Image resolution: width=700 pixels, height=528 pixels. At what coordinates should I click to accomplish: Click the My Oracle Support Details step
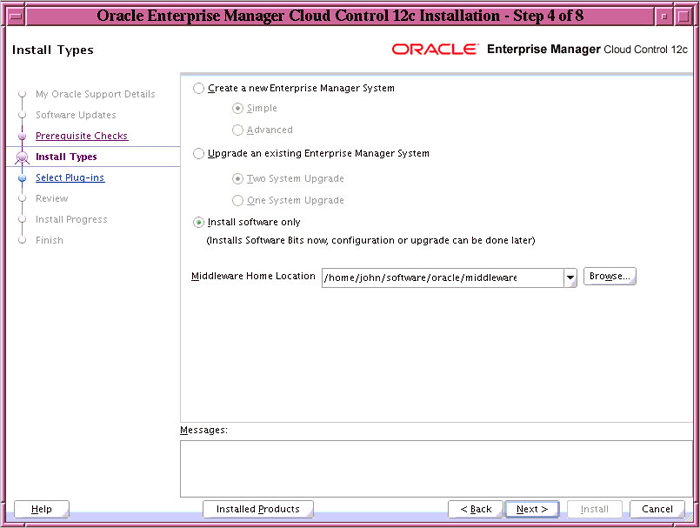pyautogui.click(x=96, y=94)
